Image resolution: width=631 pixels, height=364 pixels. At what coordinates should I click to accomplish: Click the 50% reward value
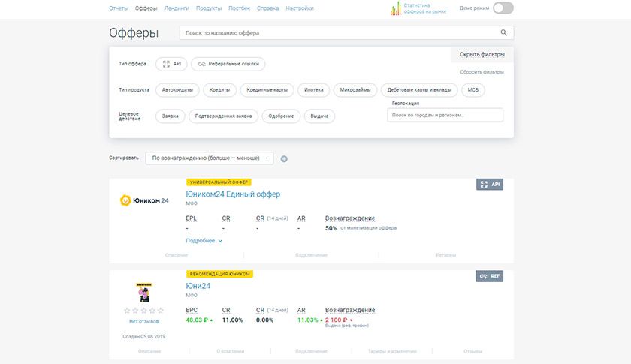pos(331,228)
